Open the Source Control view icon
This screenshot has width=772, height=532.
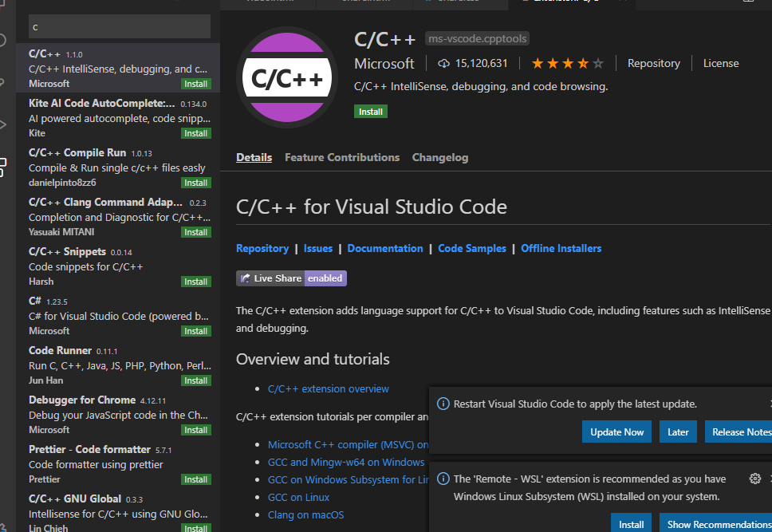click(x=2, y=82)
